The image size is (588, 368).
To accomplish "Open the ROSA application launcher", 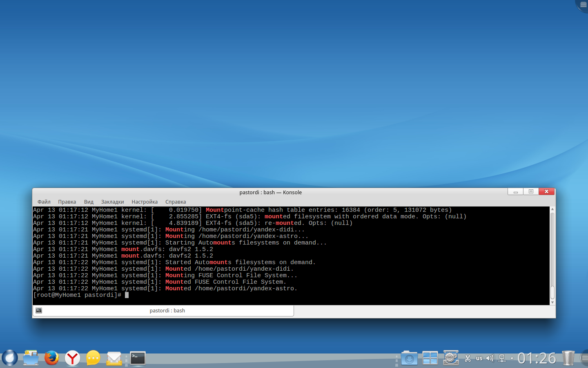I will tap(9, 358).
